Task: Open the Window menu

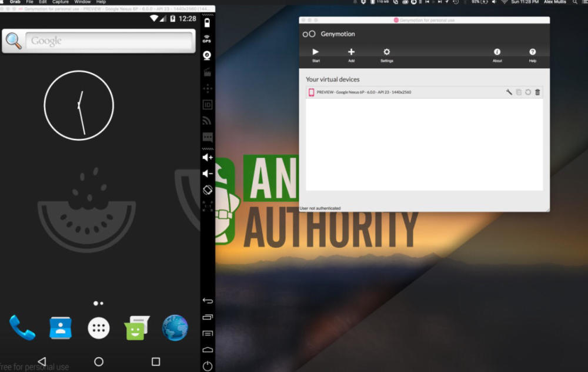Action: (x=82, y=2)
